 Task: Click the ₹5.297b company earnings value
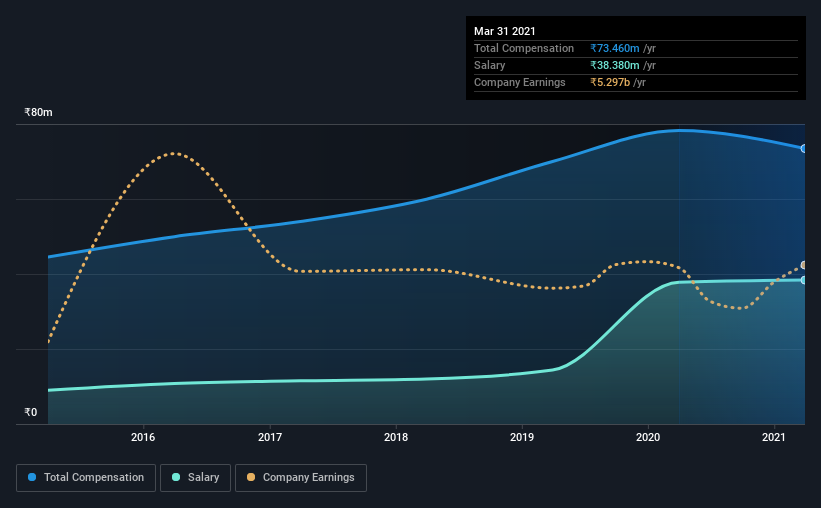click(610, 82)
